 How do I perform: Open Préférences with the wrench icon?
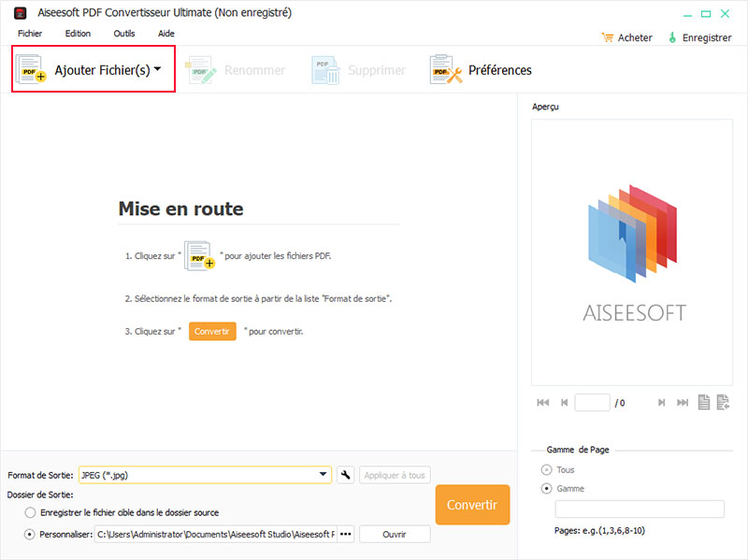446,69
